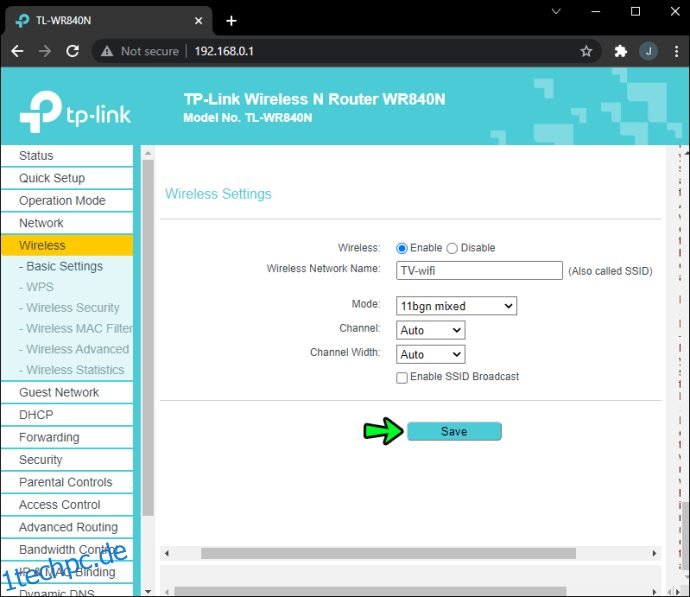
Task: Click horizontal scrollbar right arrow in settings
Action: (x=654, y=553)
